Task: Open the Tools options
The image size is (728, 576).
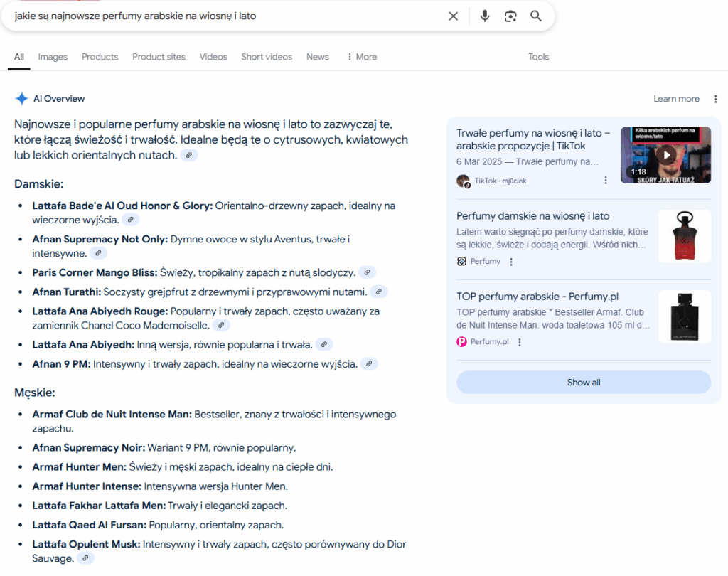Action: (x=538, y=57)
